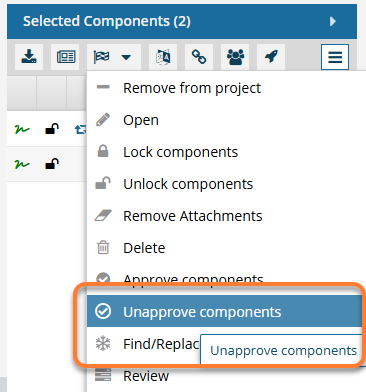
Task: Click the checkered flag workflow icon
Action: coord(101,57)
